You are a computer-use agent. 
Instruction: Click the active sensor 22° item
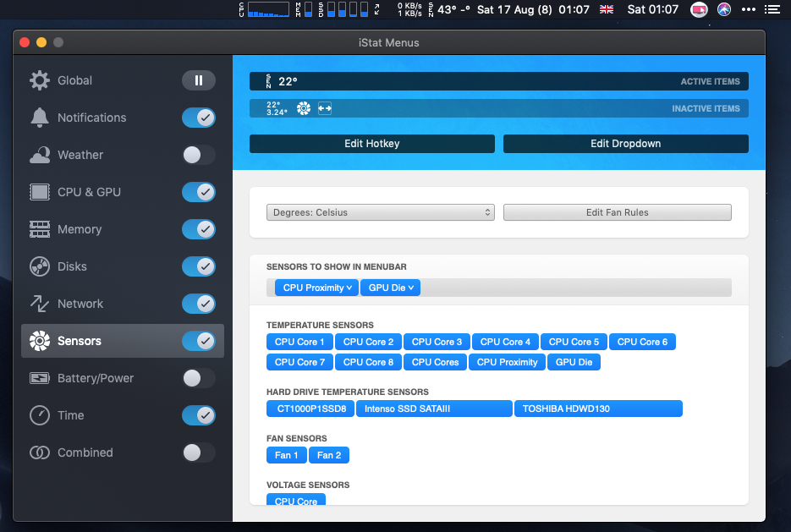click(x=282, y=81)
